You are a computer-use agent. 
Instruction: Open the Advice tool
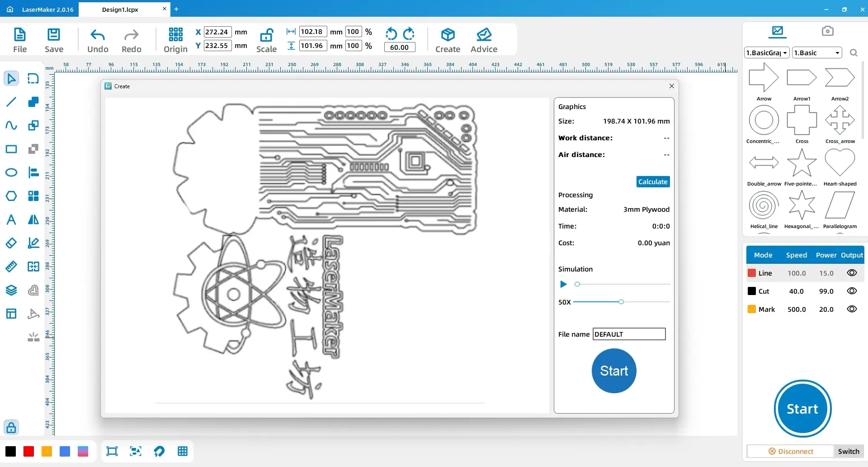coord(484,35)
